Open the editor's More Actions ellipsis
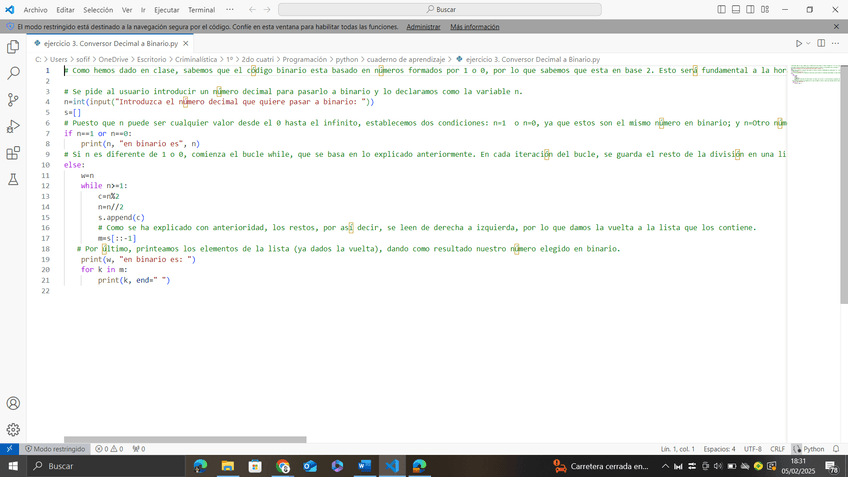 (x=834, y=43)
